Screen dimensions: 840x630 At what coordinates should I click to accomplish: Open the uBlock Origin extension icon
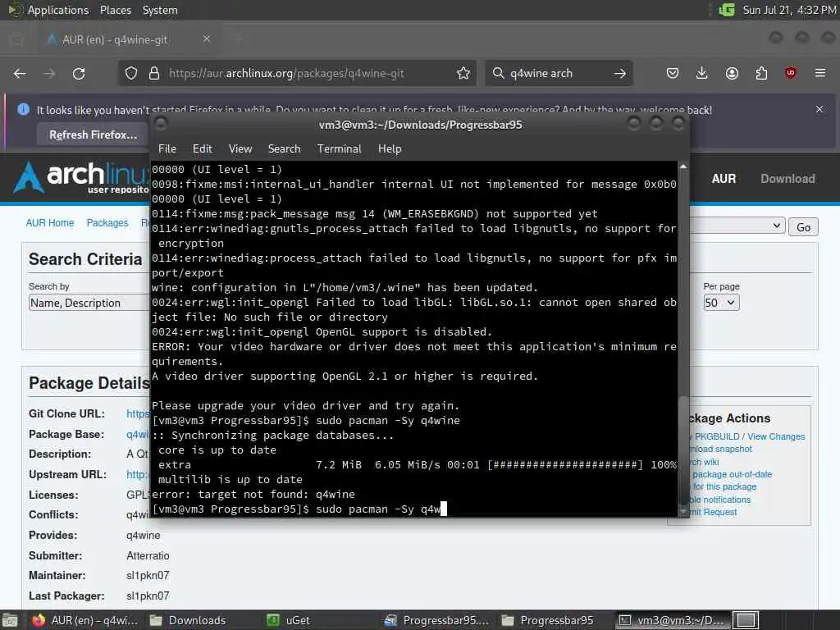pyautogui.click(x=791, y=73)
